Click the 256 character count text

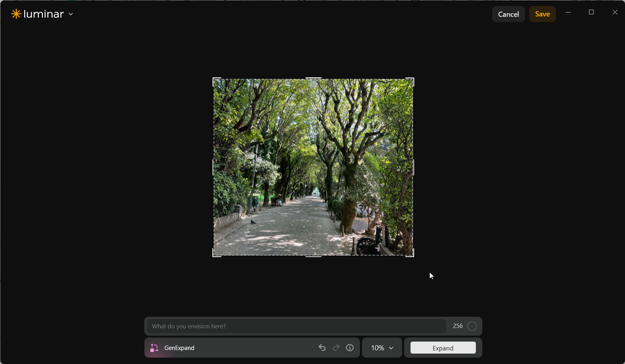pos(458,326)
